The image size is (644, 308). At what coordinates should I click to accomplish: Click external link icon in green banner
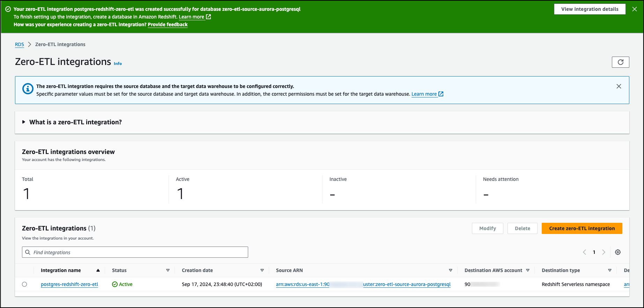(x=208, y=17)
